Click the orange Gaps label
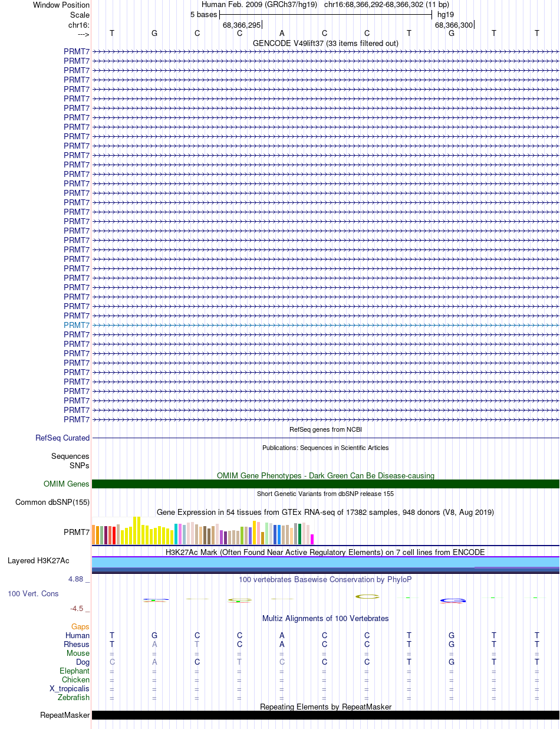The image size is (560, 729). point(81,627)
